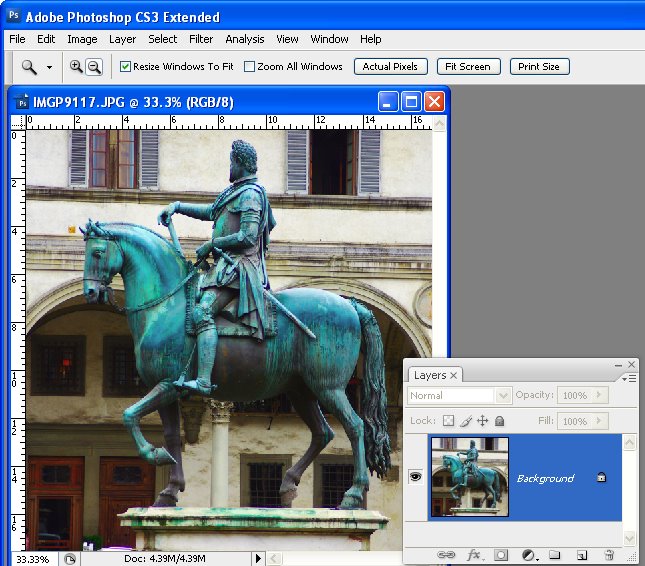
Task: Open the Select menu
Action: pyautogui.click(x=162, y=39)
